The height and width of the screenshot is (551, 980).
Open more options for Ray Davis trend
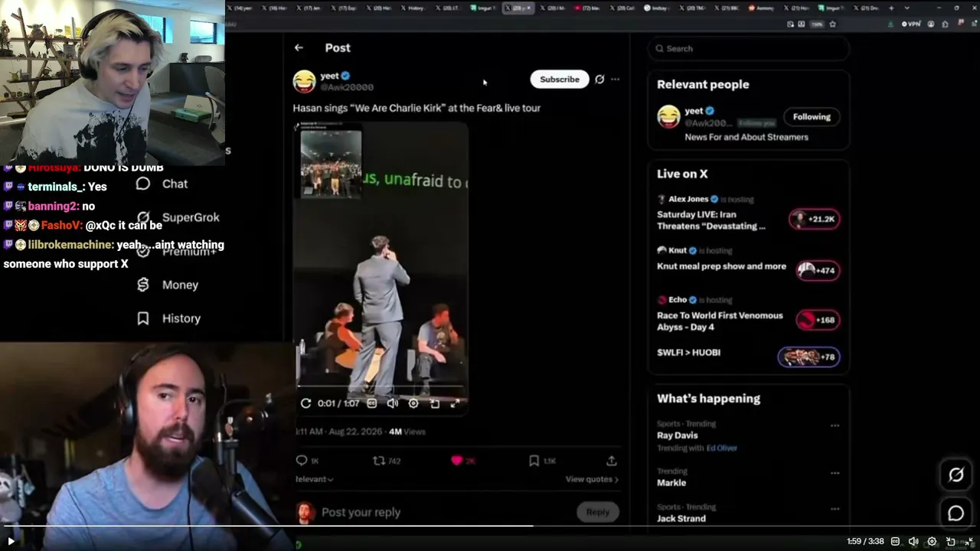pos(835,425)
